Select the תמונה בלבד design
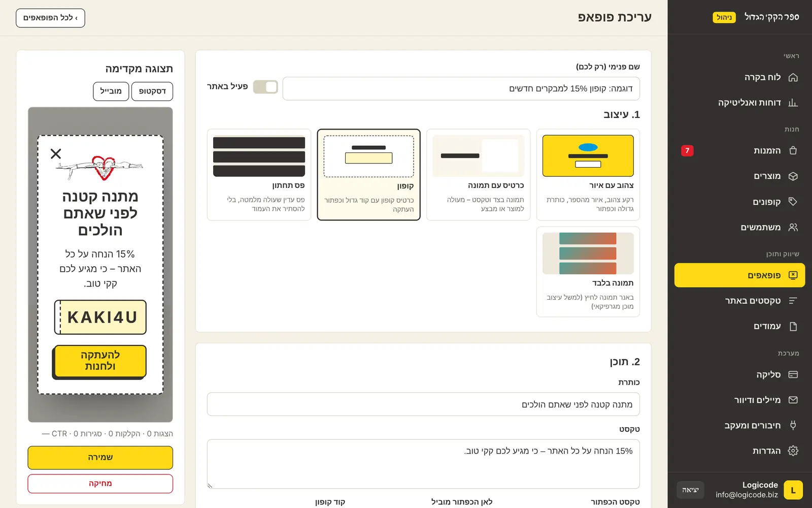 tap(588, 272)
